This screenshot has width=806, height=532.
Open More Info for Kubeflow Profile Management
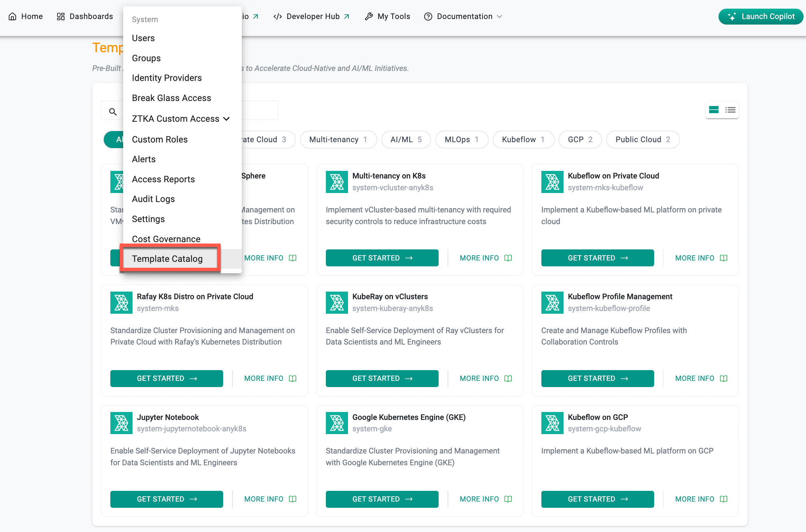[701, 378]
